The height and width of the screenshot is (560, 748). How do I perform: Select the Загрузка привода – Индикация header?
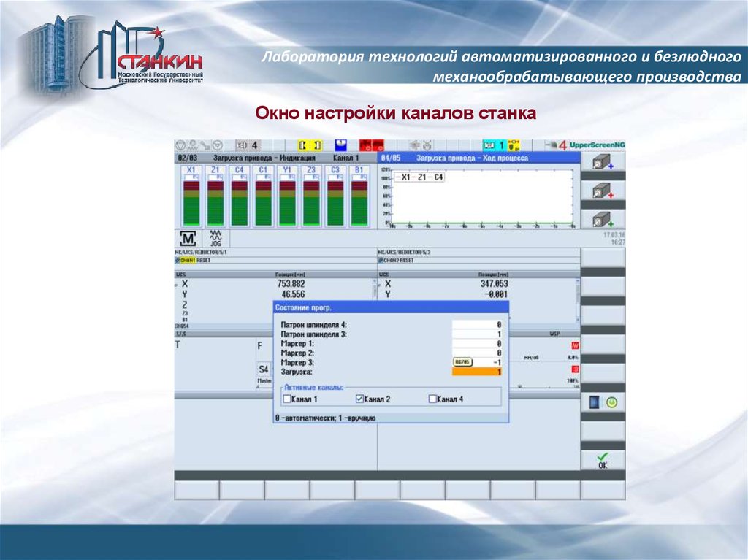pyautogui.click(x=264, y=158)
